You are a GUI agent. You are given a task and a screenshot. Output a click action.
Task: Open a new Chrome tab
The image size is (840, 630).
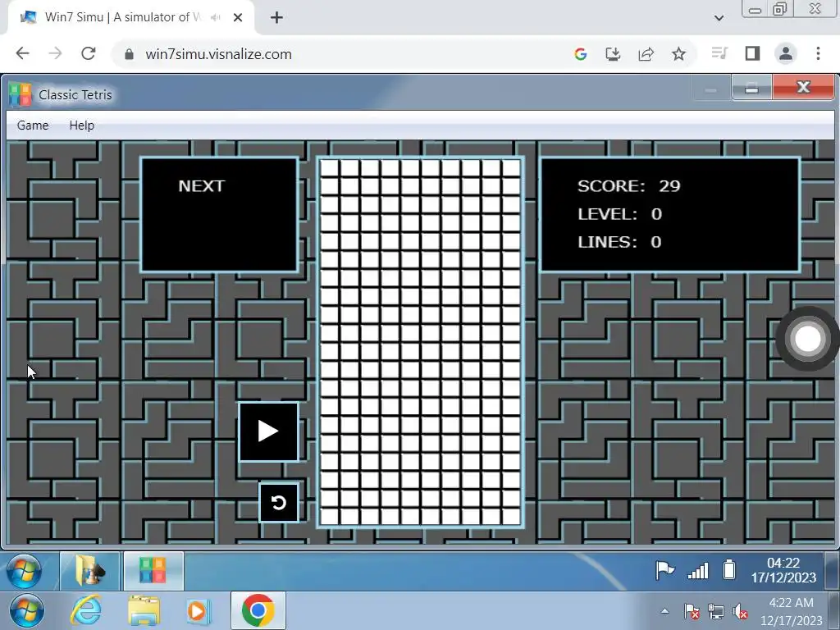276,18
